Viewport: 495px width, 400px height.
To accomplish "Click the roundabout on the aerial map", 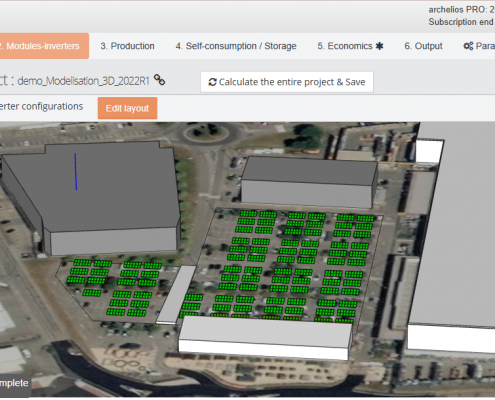I will (207, 132).
